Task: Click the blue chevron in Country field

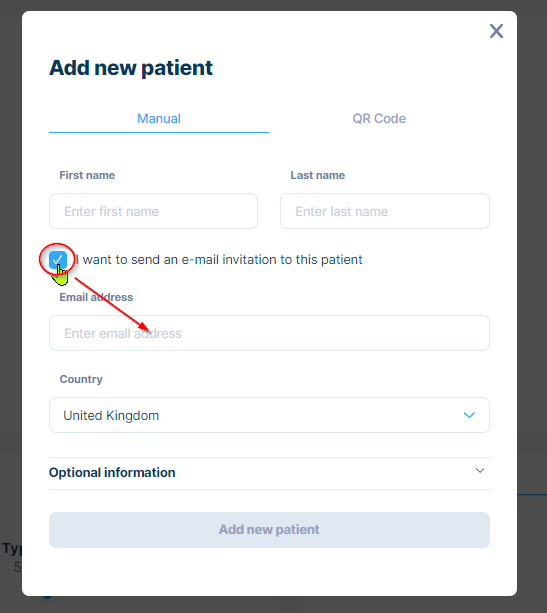Action: 469,415
